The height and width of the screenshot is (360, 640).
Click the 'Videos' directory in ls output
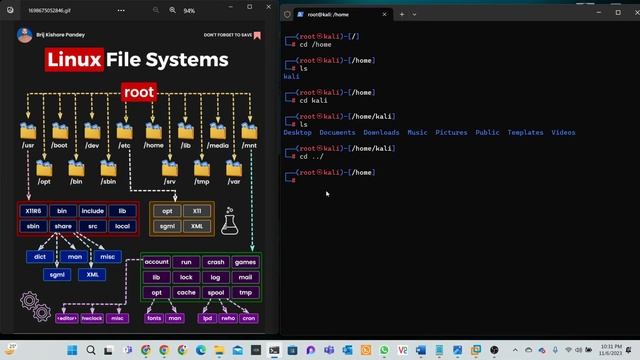[x=563, y=132]
